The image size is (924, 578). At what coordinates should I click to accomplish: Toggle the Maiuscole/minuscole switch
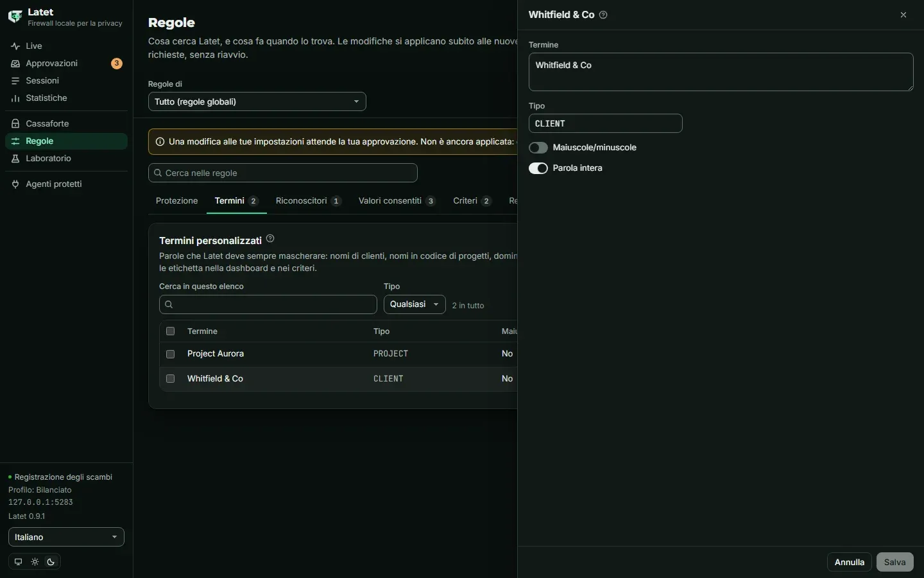pyautogui.click(x=538, y=148)
